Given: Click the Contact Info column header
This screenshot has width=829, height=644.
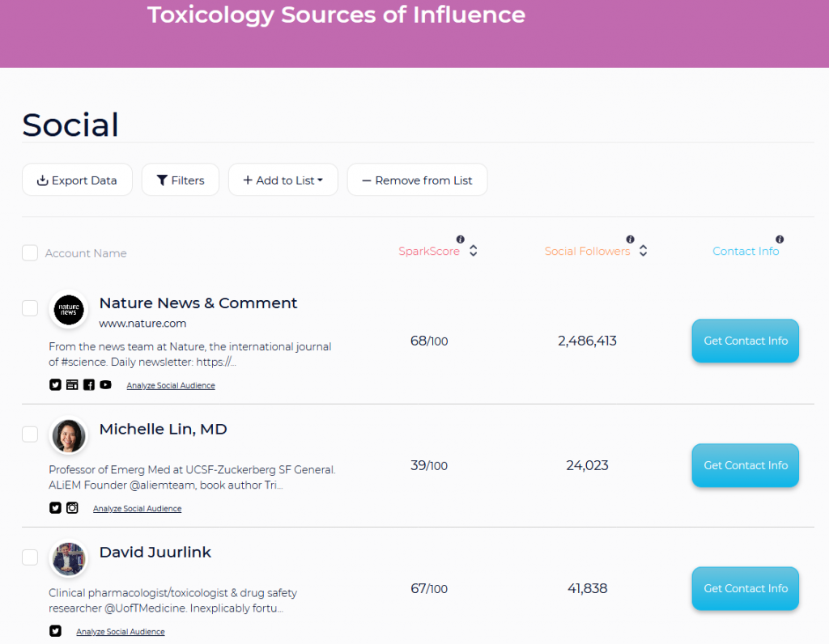Looking at the screenshot, I should (x=746, y=251).
